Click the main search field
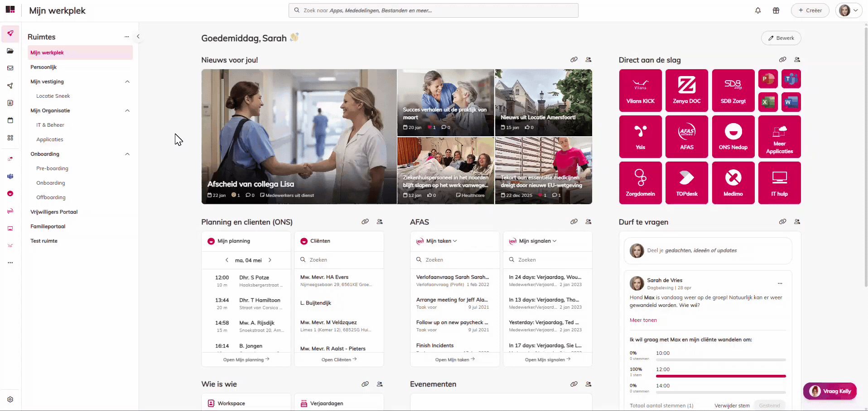 click(x=434, y=10)
